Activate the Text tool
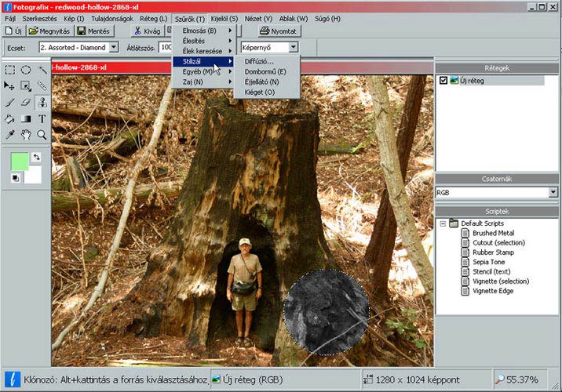 (x=42, y=118)
